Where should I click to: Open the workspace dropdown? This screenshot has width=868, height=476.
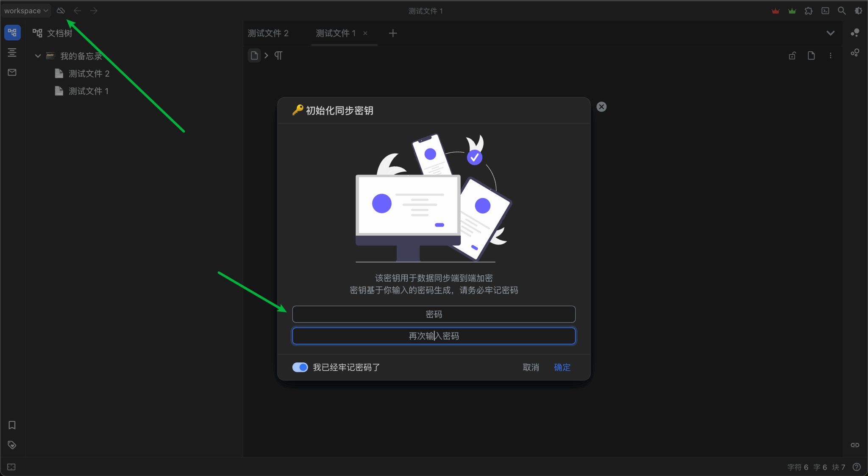(26, 11)
